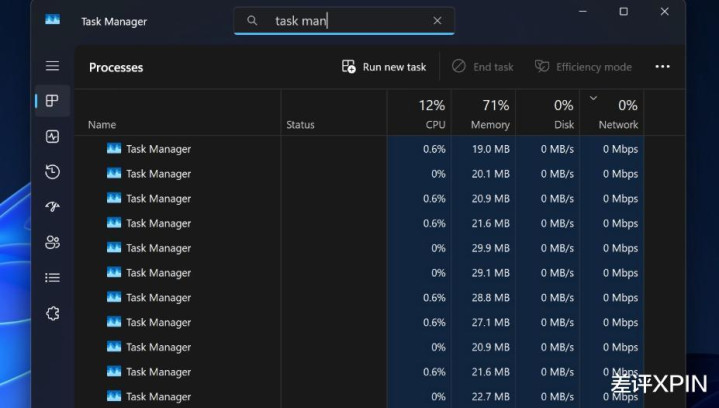The width and height of the screenshot is (719, 408).
Task: Select the Processes sidebar icon
Action: 52,101
